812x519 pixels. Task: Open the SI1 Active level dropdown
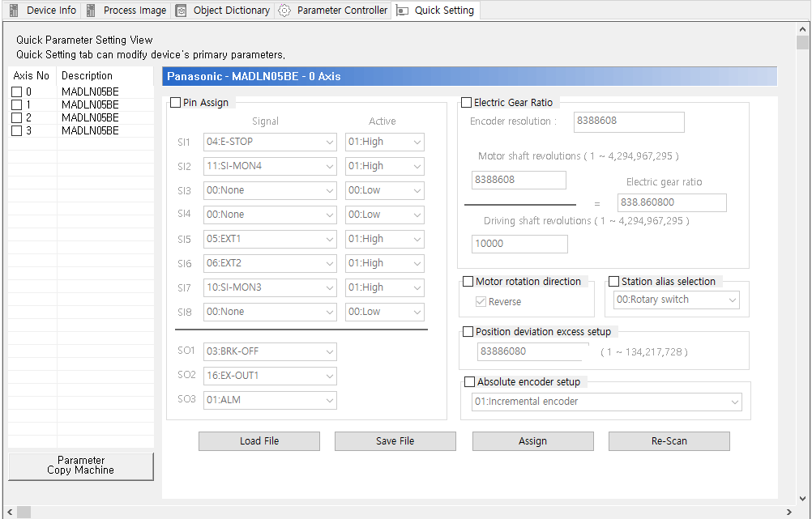pos(385,142)
